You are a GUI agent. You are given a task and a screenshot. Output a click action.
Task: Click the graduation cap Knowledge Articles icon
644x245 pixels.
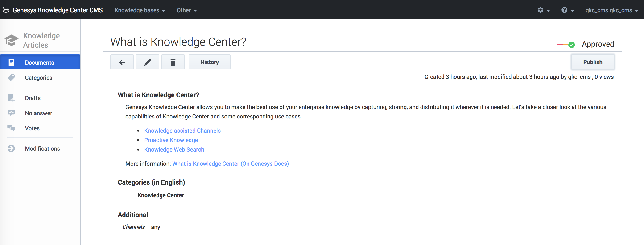click(x=11, y=40)
